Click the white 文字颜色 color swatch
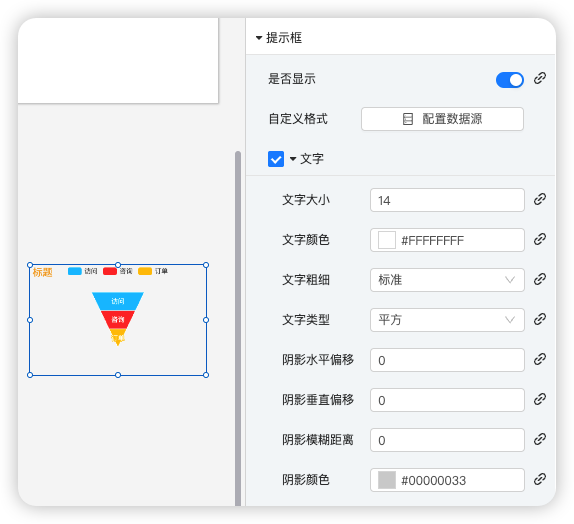The width and height of the screenshot is (574, 524). click(x=387, y=240)
